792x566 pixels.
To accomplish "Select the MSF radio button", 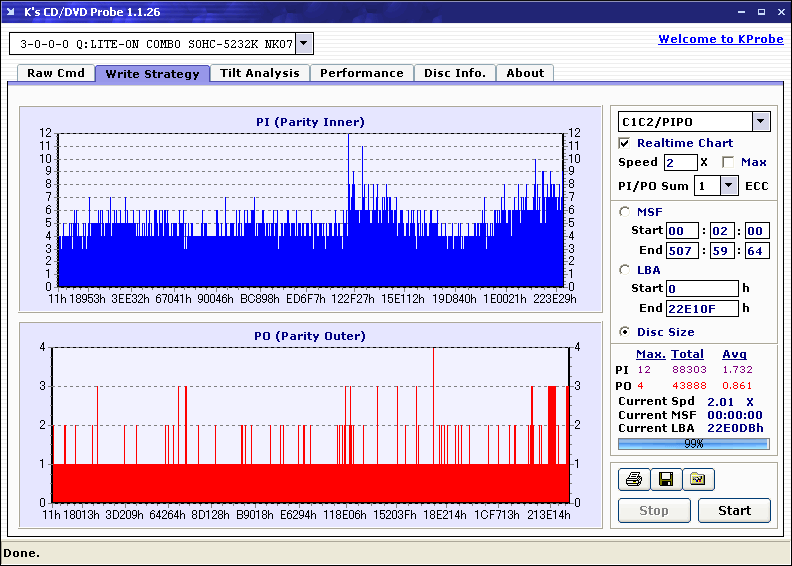I will (x=625, y=211).
